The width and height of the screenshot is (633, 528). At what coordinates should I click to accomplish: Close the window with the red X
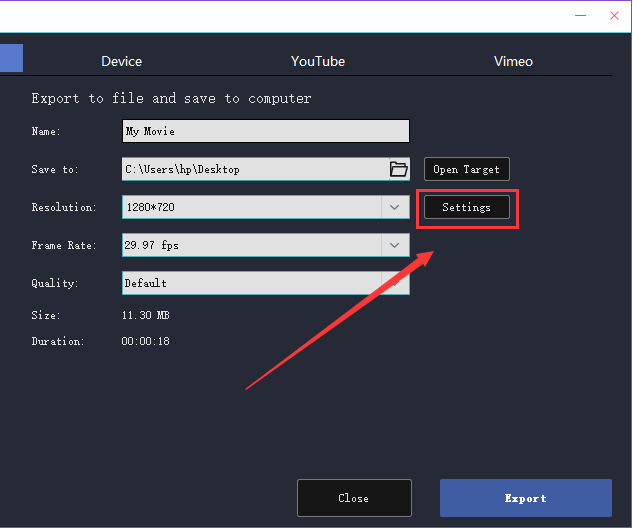coord(614,14)
